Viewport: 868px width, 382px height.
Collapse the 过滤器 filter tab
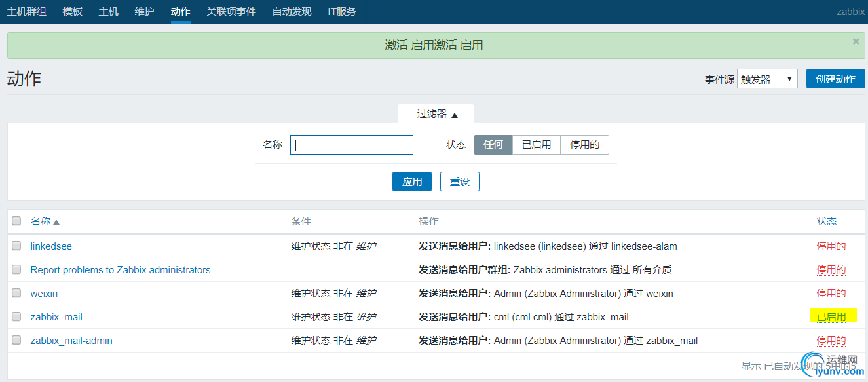[436, 114]
